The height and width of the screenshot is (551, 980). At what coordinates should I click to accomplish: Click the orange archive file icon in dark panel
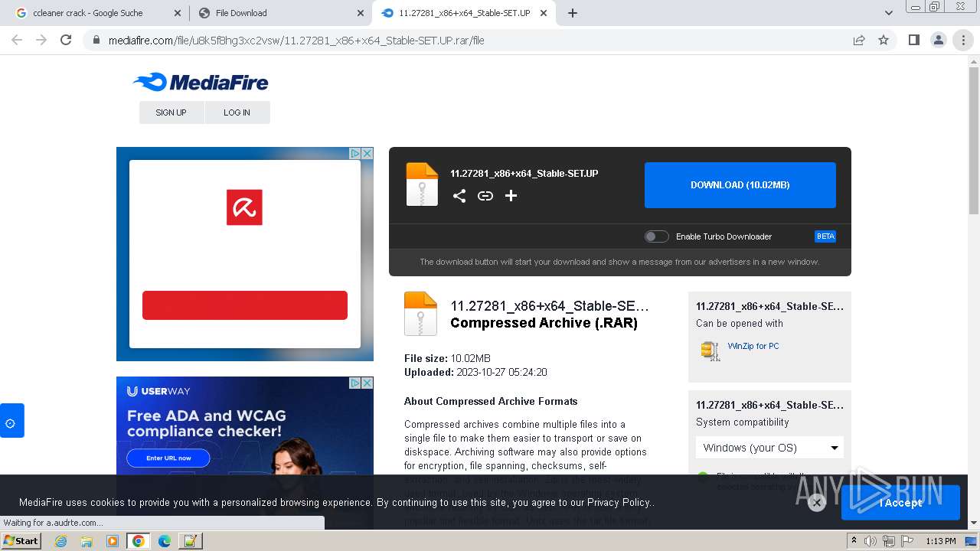[x=422, y=184]
